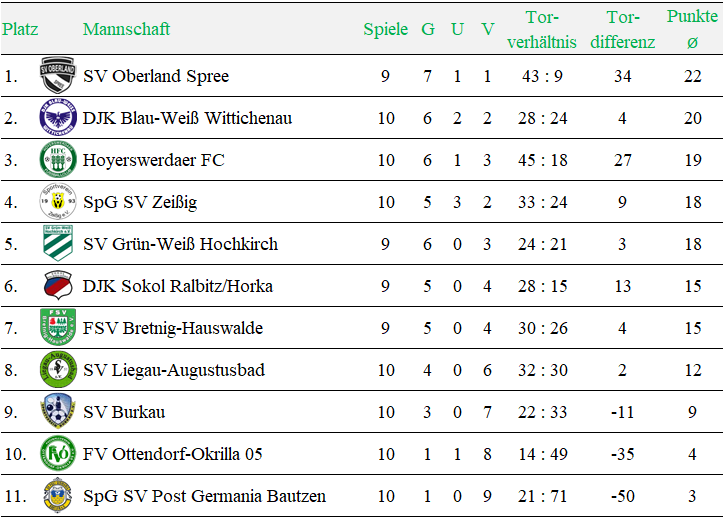The height and width of the screenshot is (517, 723).
Task: Open the Hoyerswerdaer FC team name
Action: pos(154,160)
